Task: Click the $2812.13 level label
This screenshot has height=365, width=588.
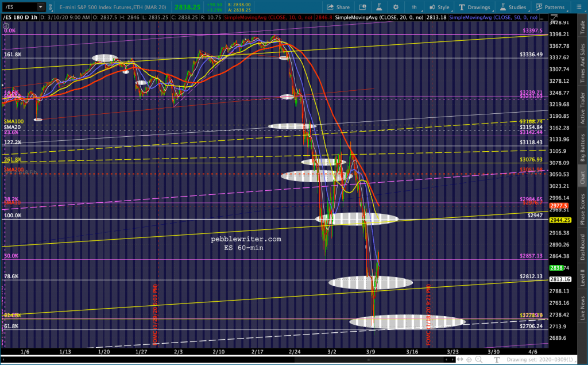Action: coord(531,276)
